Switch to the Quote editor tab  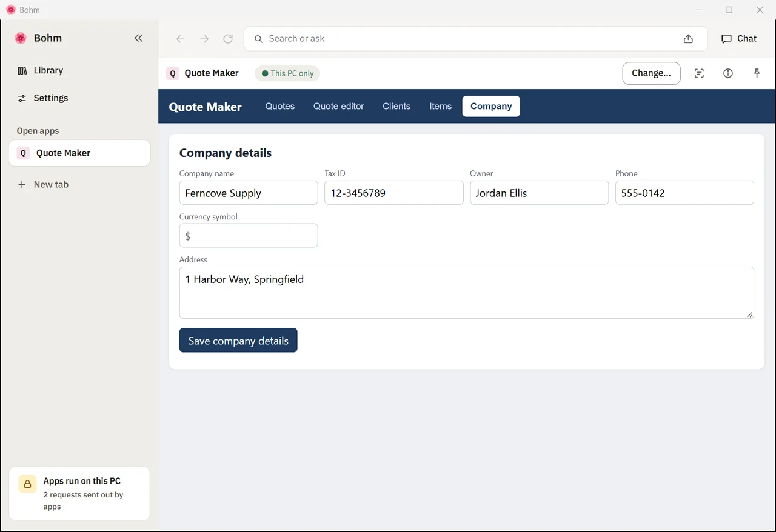[x=339, y=106]
